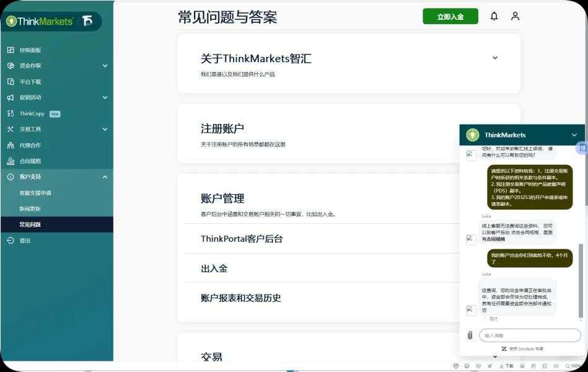The width and height of the screenshot is (588, 372).
Task: Click Luka's reply about 合同规格
Action: (517, 232)
